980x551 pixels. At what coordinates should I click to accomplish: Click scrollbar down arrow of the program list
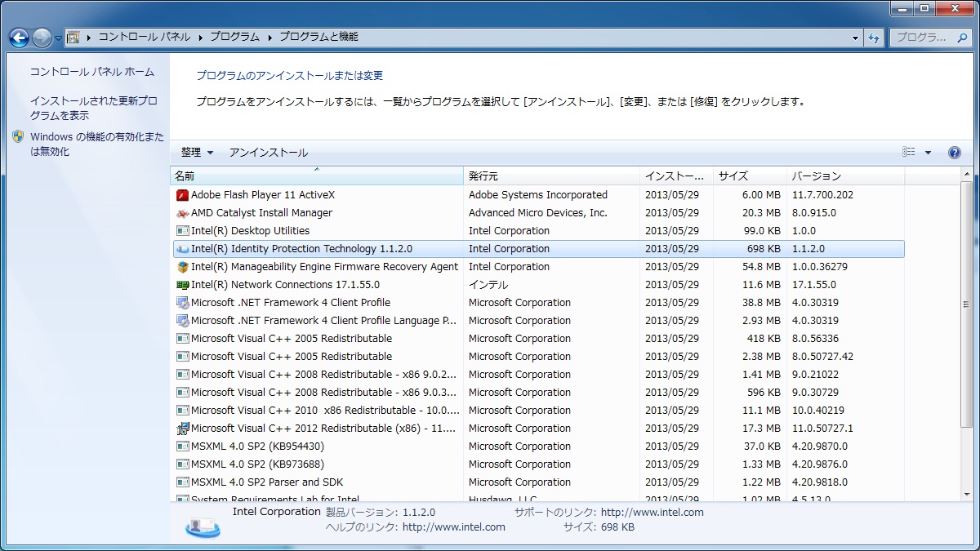pyautogui.click(x=967, y=496)
